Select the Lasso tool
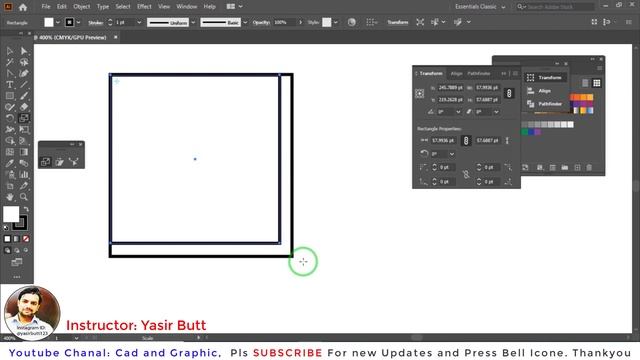Viewport: 640px width, 360px height. pos(24,62)
